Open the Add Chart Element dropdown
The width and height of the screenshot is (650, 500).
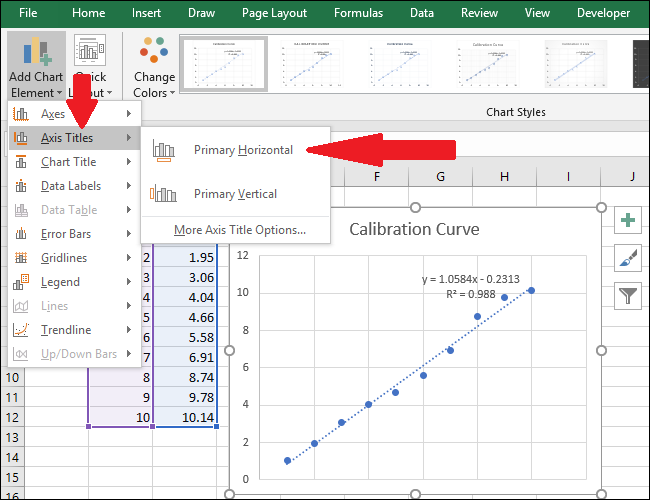point(36,66)
